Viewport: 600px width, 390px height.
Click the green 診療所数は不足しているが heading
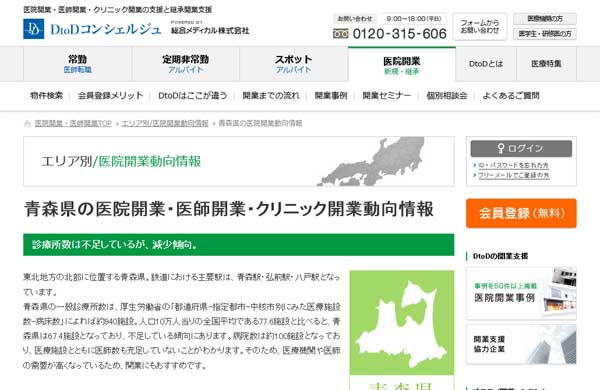point(238,245)
